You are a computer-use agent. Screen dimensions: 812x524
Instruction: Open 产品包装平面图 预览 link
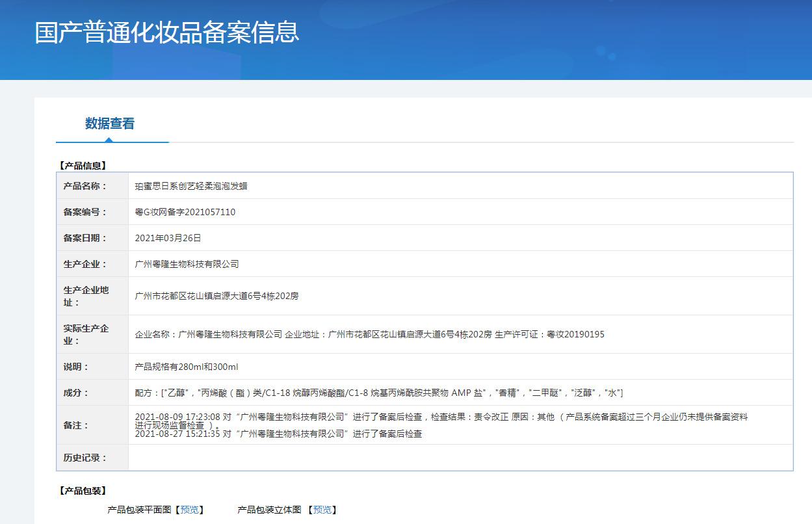tap(190, 510)
